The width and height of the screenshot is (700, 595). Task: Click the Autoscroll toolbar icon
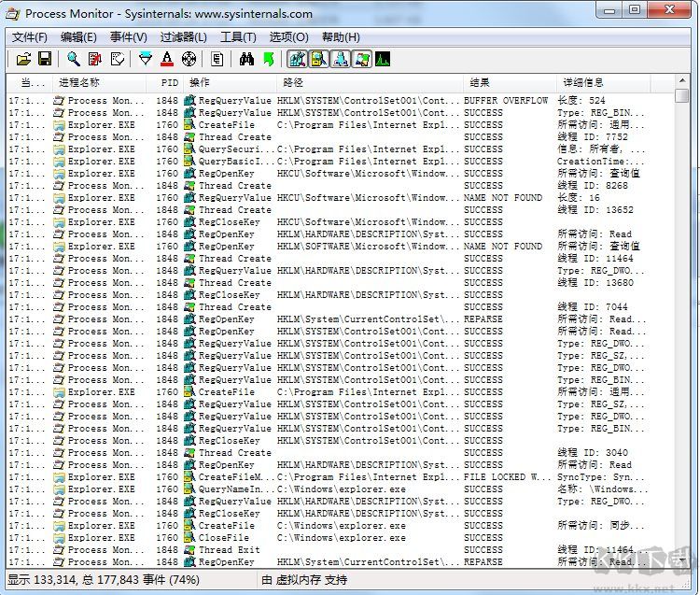pos(94,59)
